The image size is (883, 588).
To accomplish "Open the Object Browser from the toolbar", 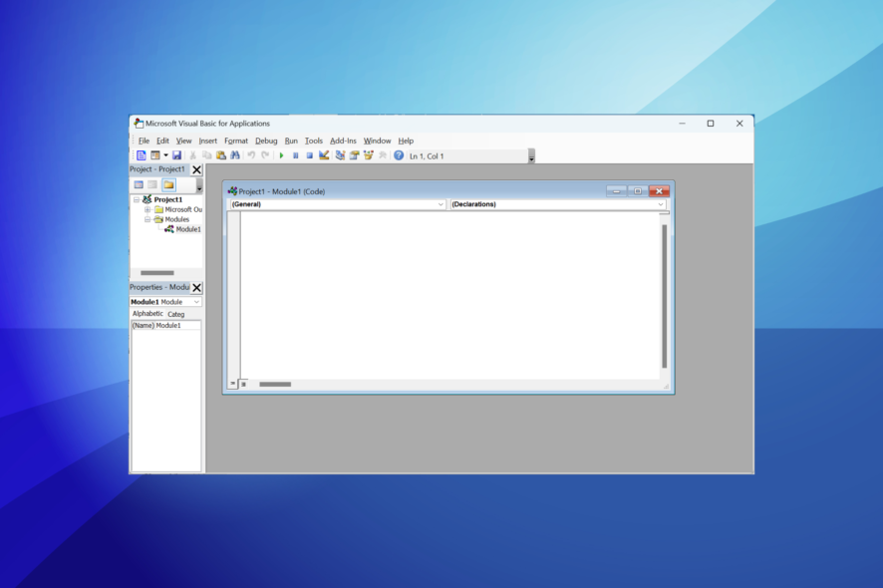I will pyautogui.click(x=371, y=155).
